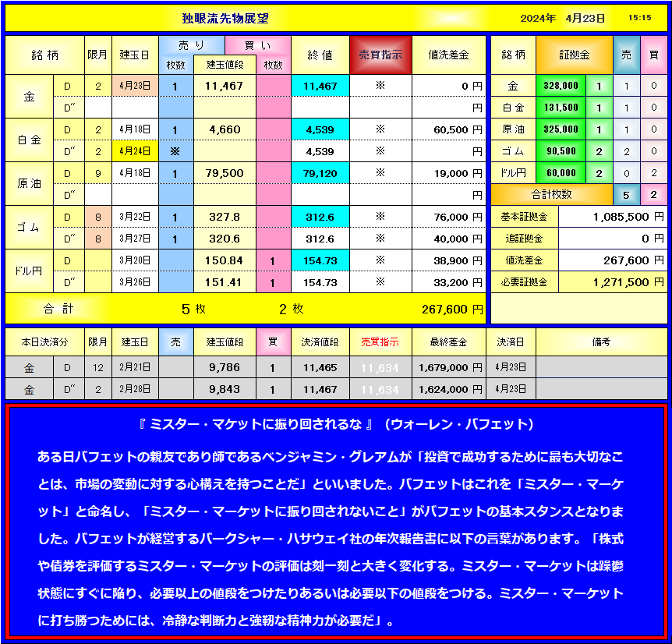Select the 原油 commodity name in positions table
The height and width of the screenshot is (644, 672).
29,183
